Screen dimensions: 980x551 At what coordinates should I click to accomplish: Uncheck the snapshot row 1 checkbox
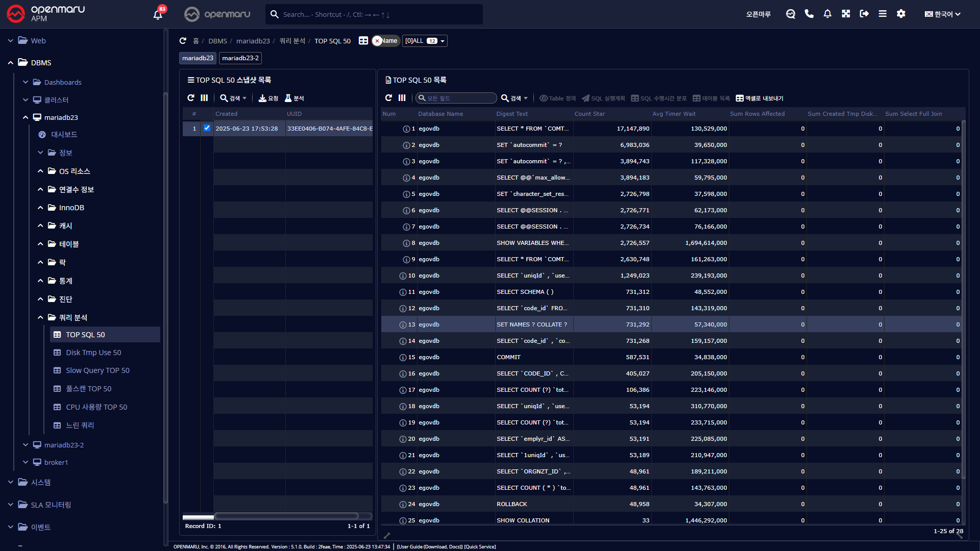click(x=207, y=128)
